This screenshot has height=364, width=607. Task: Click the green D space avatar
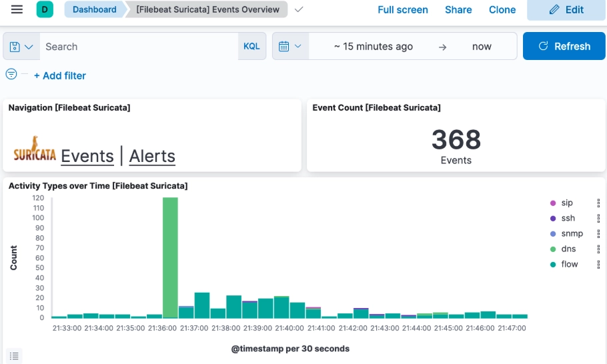point(45,9)
